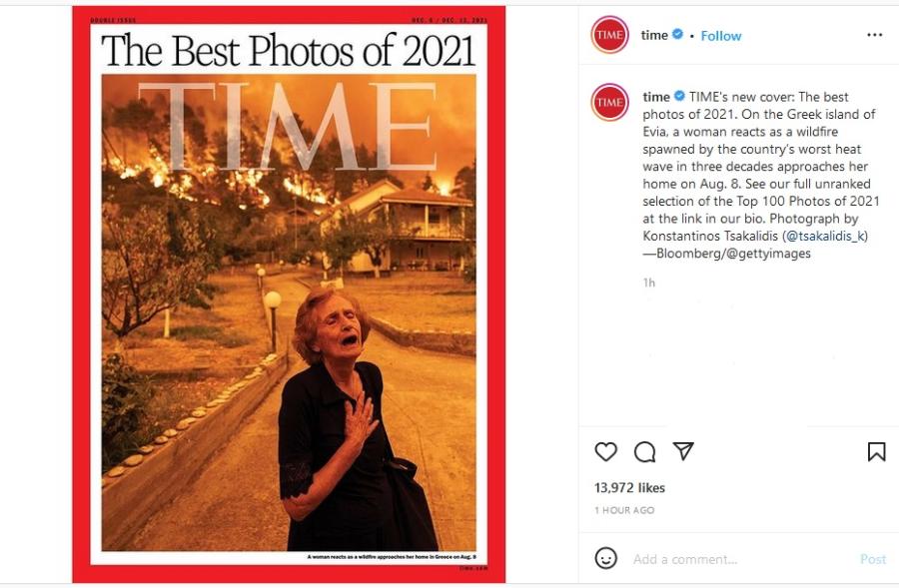Click the Post comment button
This screenshot has width=899, height=588.
click(x=873, y=559)
